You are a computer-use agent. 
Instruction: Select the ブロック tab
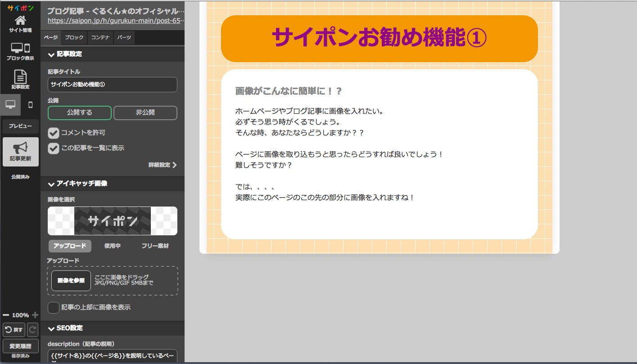click(x=74, y=38)
